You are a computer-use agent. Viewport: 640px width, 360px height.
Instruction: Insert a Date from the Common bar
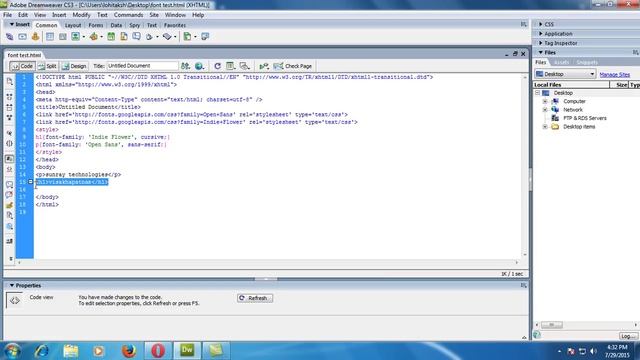111,37
